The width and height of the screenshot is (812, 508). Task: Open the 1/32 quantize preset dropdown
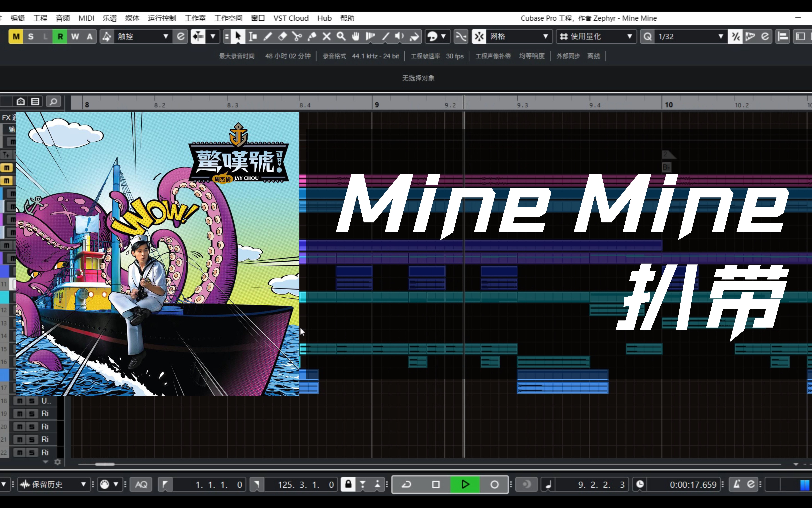click(x=691, y=36)
